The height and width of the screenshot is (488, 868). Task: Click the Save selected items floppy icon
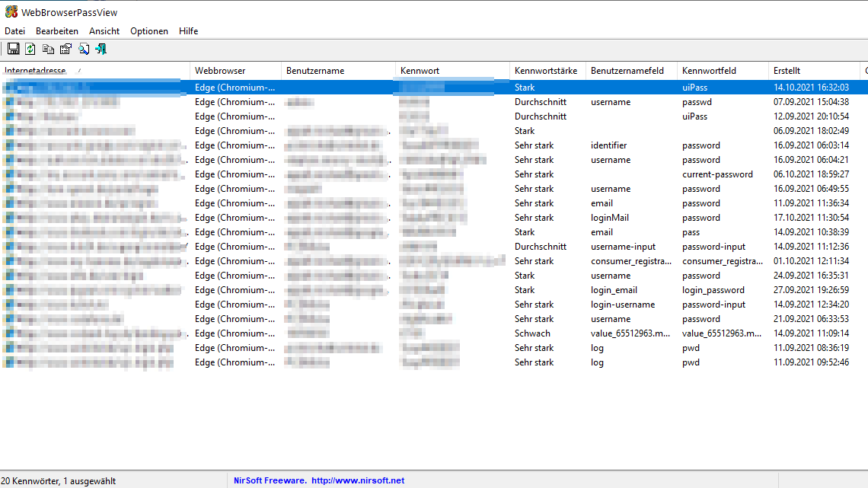pyautogui.click(x=13, y=49)
